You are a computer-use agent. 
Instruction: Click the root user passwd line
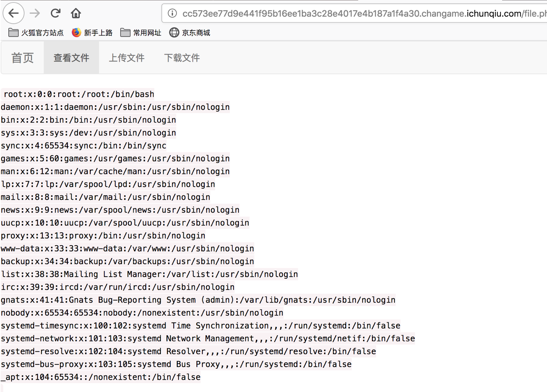pyautogui.click(x=79, y=94)
